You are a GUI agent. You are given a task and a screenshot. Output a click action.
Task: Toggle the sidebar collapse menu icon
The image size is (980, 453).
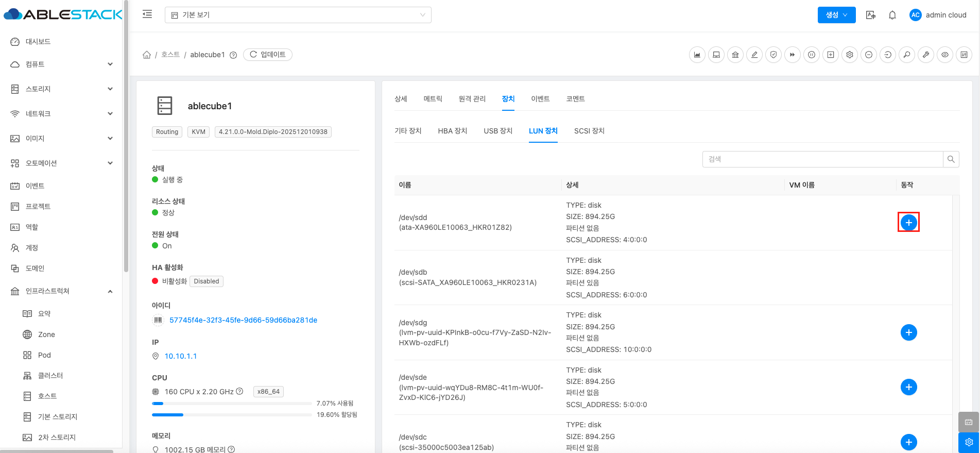[x=147, y=14]
